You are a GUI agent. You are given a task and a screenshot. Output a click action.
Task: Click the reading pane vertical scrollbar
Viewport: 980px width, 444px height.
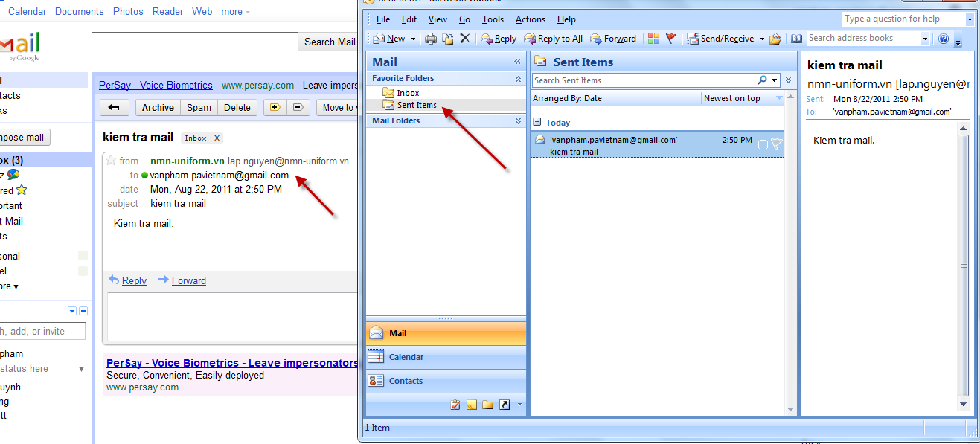point(964,266)
